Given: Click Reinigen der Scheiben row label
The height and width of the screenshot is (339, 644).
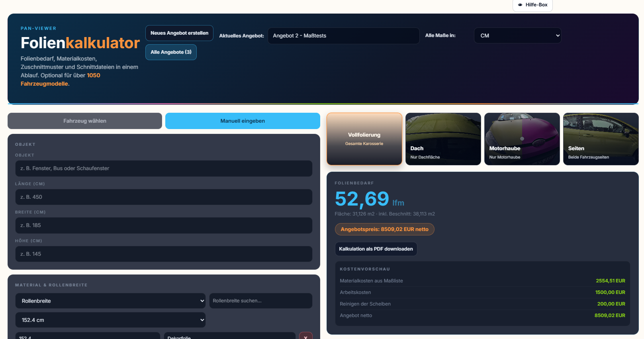Looking at the screenshot, I should 365,304.
